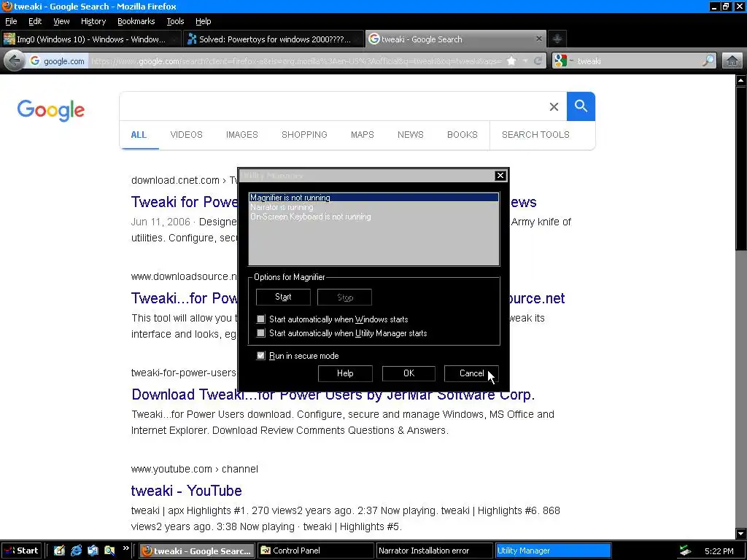The width and height of the screenshot is (747, 560).
Task: Switch to Narrator Installation error taskbar button
Action: point(434,551)
